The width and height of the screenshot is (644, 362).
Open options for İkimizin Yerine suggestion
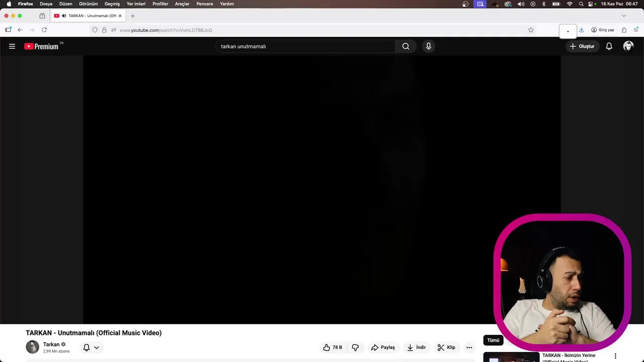[615, 356]
